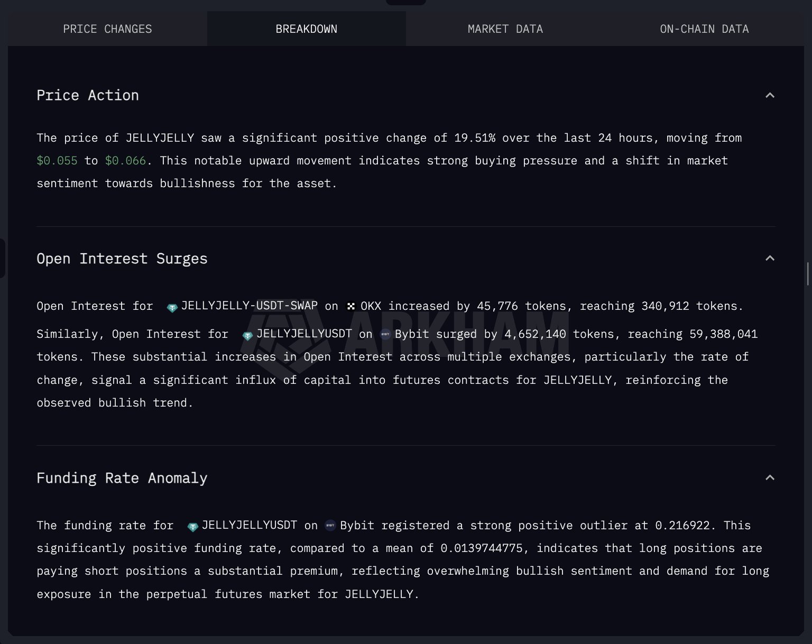Screen dimensions: 812x644
Task: Collapse the Funding Rate Anomaly section
Action: [770, 478]
